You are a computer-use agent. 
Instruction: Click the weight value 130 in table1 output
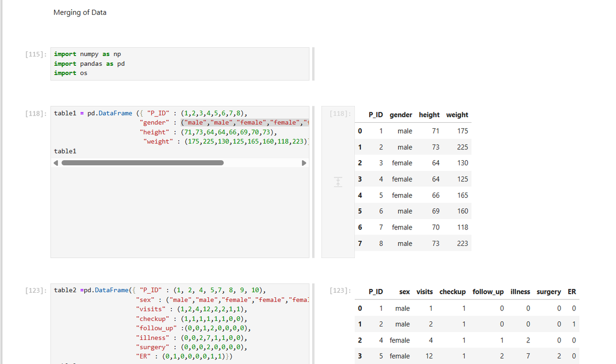point(463,163)
